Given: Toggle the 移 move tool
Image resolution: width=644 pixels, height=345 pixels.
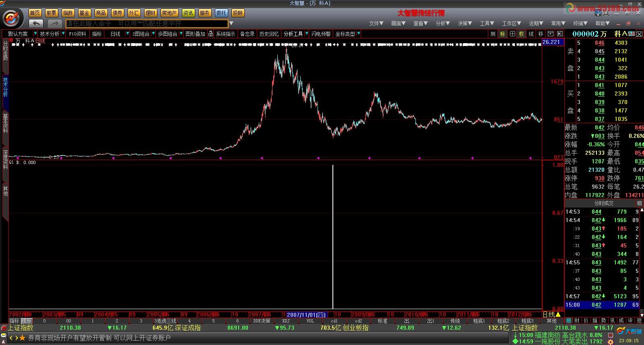Looking at the screenshot, I should tap(541, 34).
